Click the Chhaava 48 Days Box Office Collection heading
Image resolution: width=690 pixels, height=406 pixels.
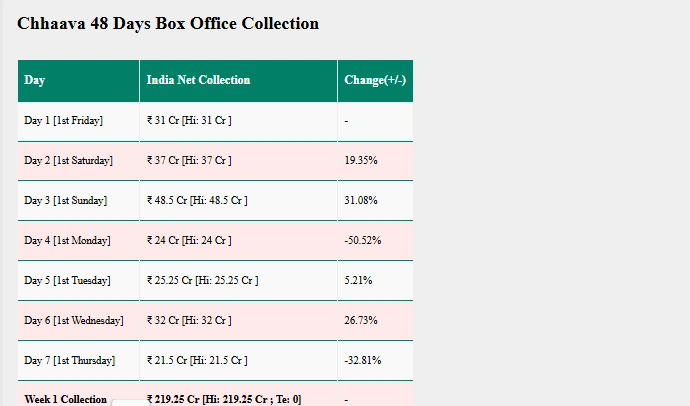click(168, 24)
